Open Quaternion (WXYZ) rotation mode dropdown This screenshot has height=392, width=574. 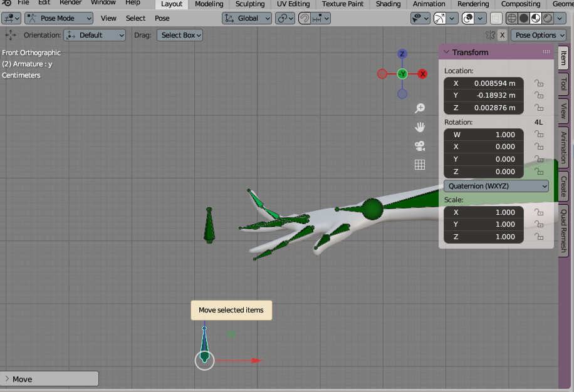pyautogui.click(x=496, y=186)
